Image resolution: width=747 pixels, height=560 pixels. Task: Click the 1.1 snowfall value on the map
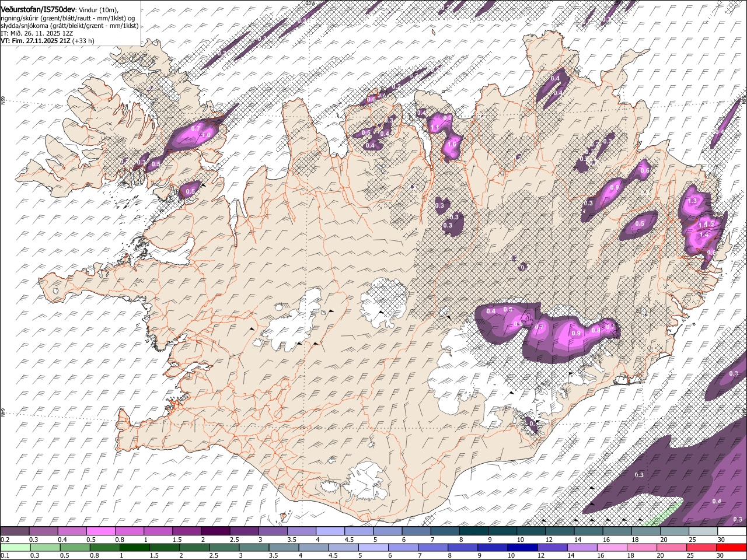pos(434,128)
